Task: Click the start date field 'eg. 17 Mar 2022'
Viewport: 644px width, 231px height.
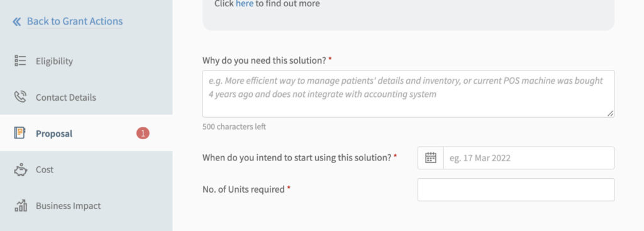Action: point(529,158)
